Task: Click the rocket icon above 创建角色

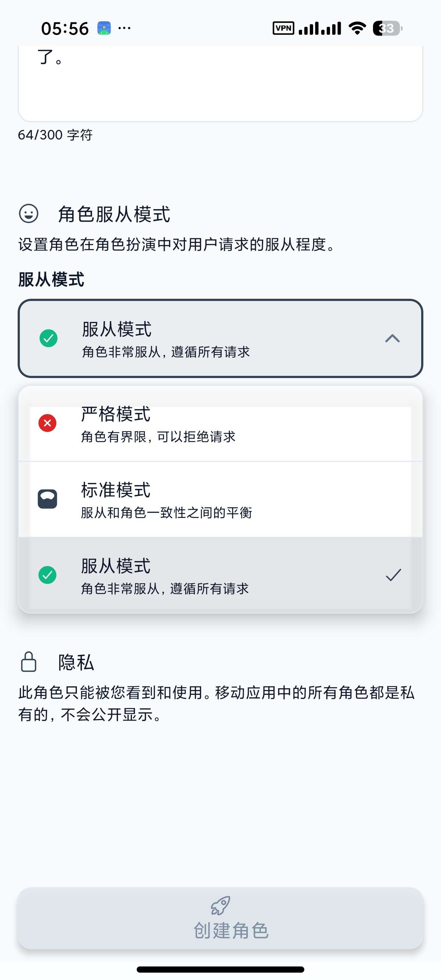Action: tap(220, 905)
